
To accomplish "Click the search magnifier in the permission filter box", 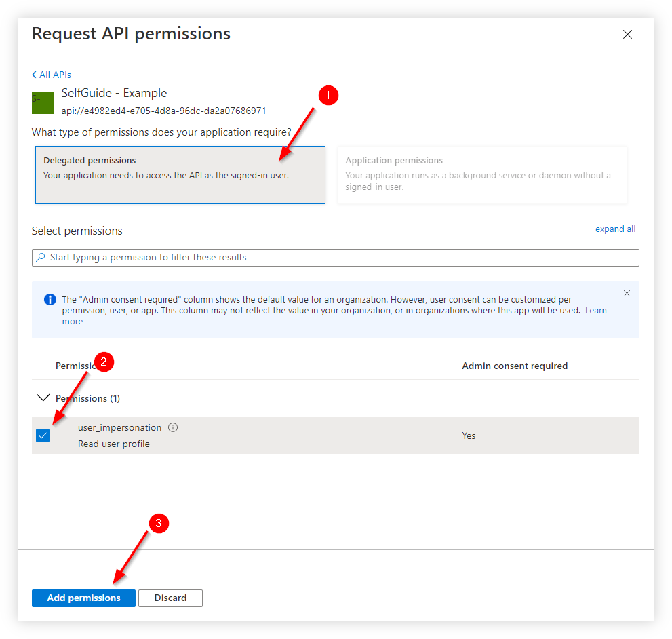I will [42, 258].
